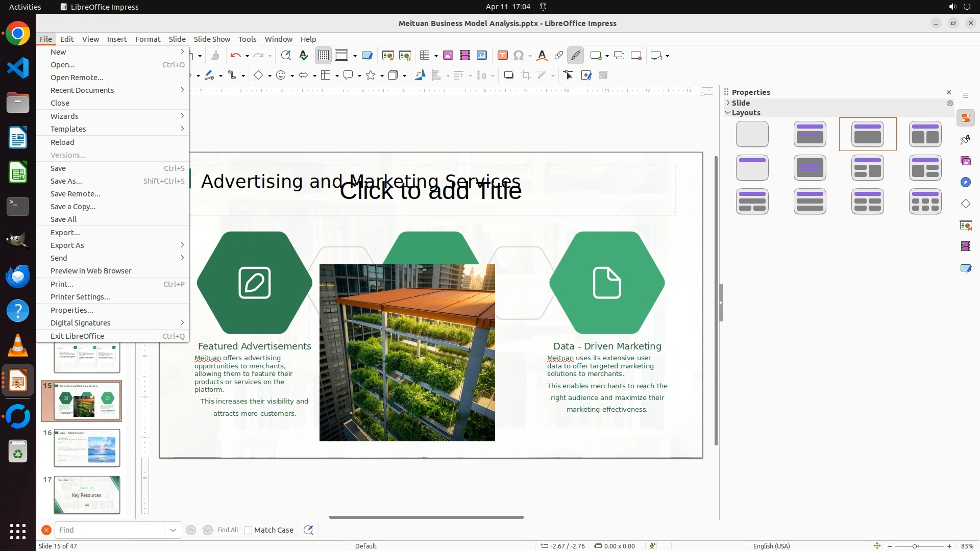Click the Insert Hyperlink icon
The height and width of the screenshot is (551, 980).
click(559, 56)
